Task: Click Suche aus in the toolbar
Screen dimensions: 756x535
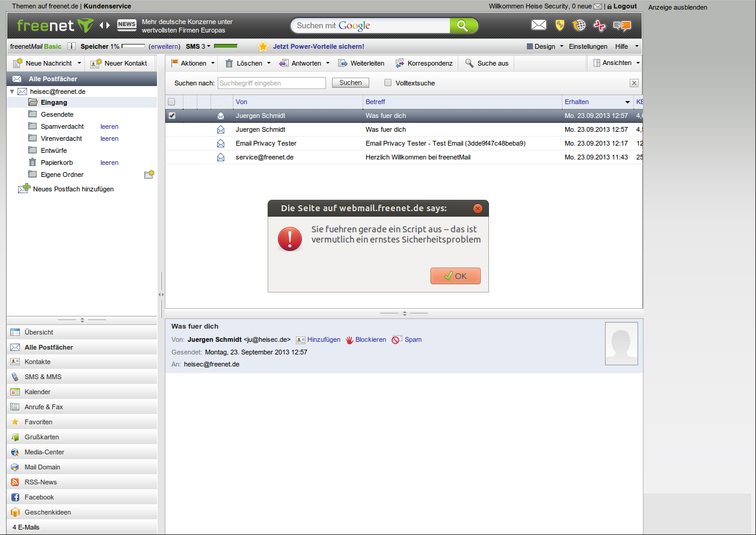Action: pyautogui.click(x=487, y=63)
